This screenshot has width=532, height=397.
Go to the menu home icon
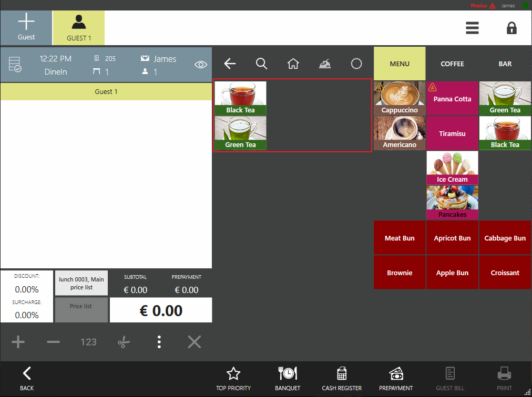point(293,64)
